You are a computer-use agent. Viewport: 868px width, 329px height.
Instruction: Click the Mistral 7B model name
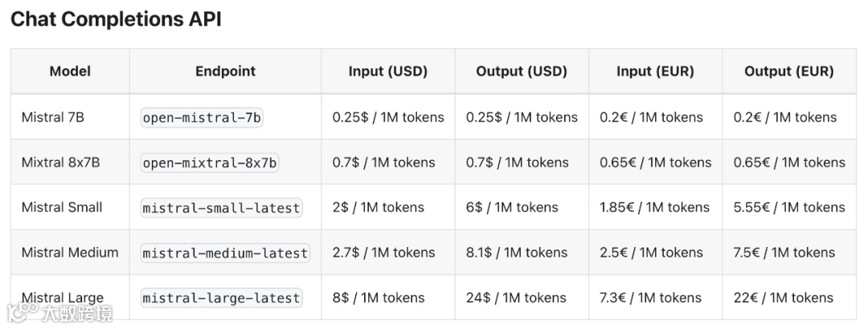point(53,117)
